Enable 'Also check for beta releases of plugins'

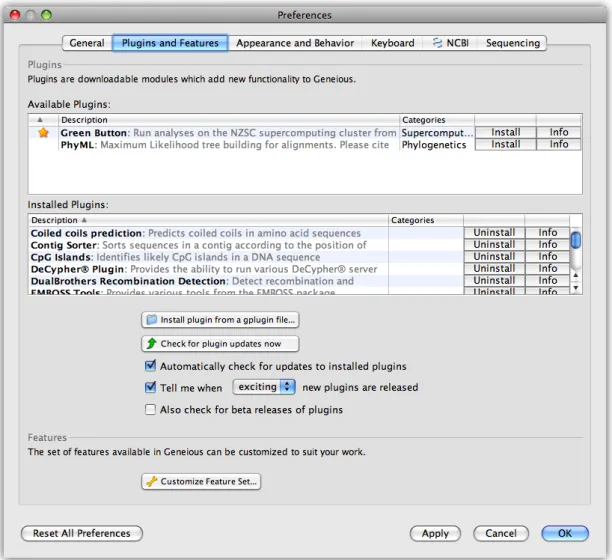(x=150, y=409)
